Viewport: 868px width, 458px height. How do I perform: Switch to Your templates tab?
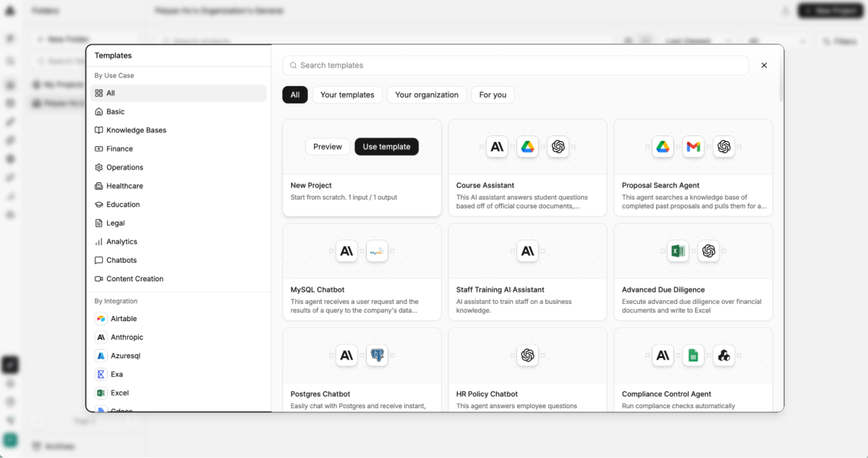pos(347,95)
